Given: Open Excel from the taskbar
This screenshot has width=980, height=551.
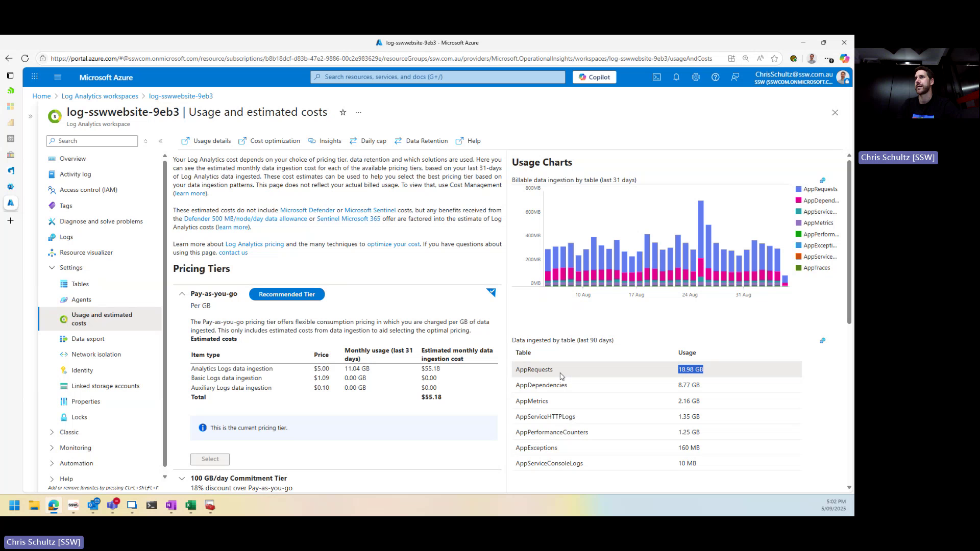Looking at the screenshot, I should (x=191, y=506).
